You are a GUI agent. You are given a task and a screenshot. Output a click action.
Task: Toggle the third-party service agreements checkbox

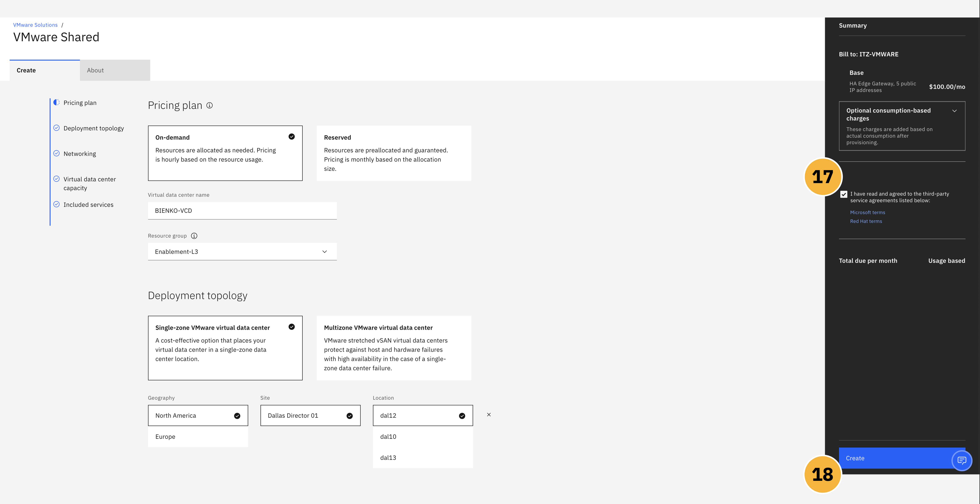coord(844,194)
